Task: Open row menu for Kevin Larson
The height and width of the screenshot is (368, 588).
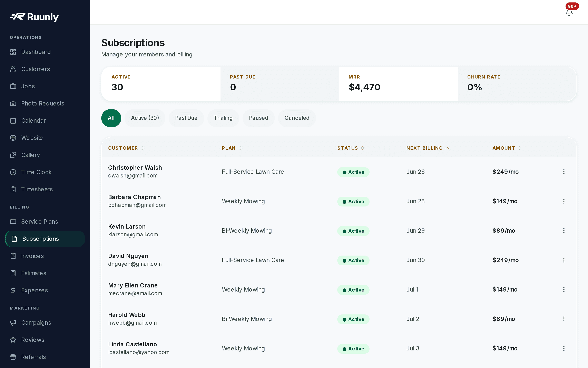Action: click(x=564, y=231)
